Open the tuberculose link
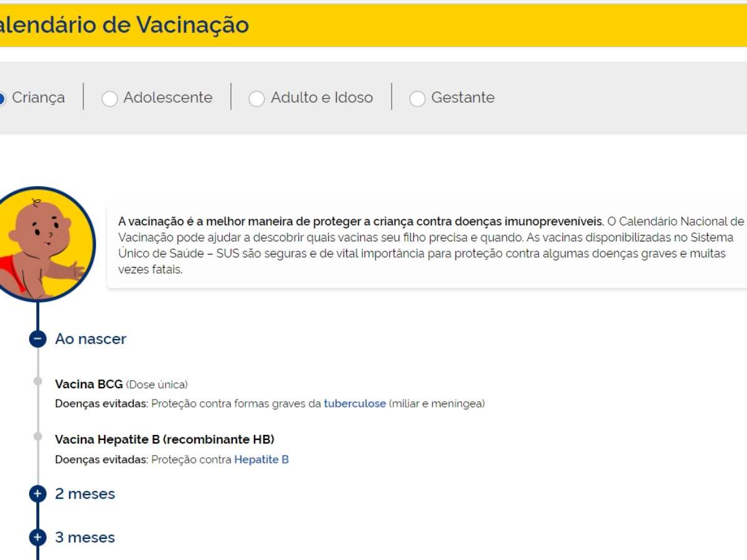This screenshot has height=560, width=747. (x=354, y=404)
